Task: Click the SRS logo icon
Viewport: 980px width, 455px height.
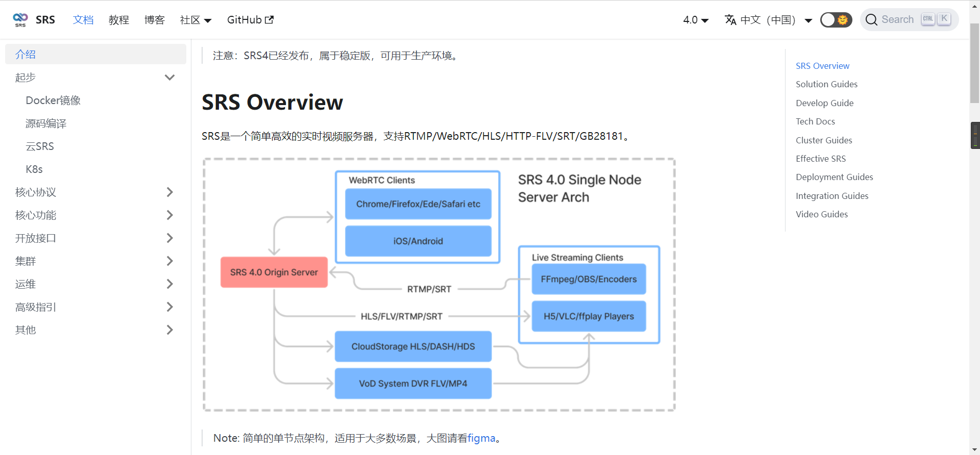Action: 20,20
